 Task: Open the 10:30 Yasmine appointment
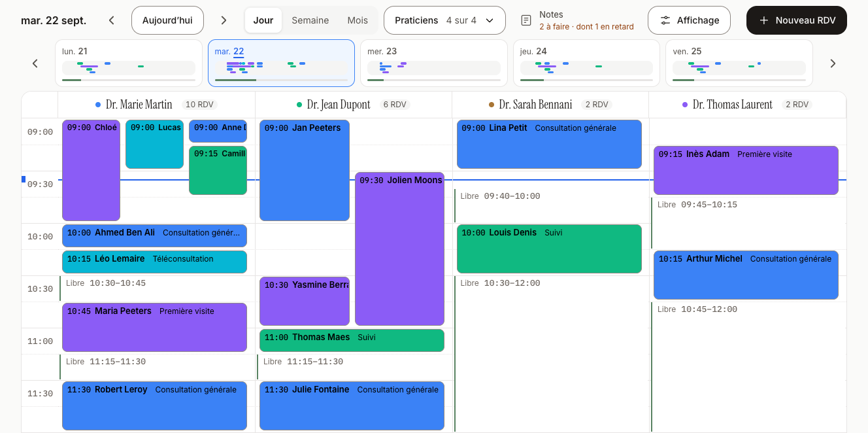(x=305, y=301)
